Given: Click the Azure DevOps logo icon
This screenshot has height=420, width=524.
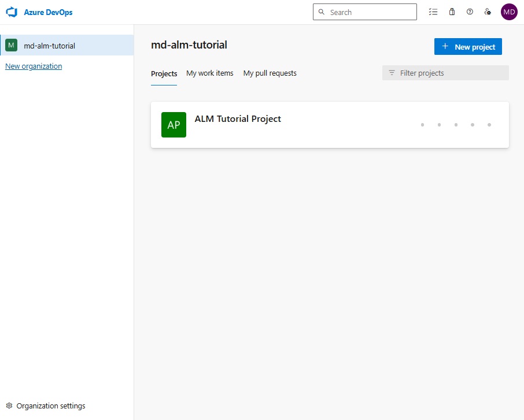Looking at the screenshot, I should [x=12, y=12].
